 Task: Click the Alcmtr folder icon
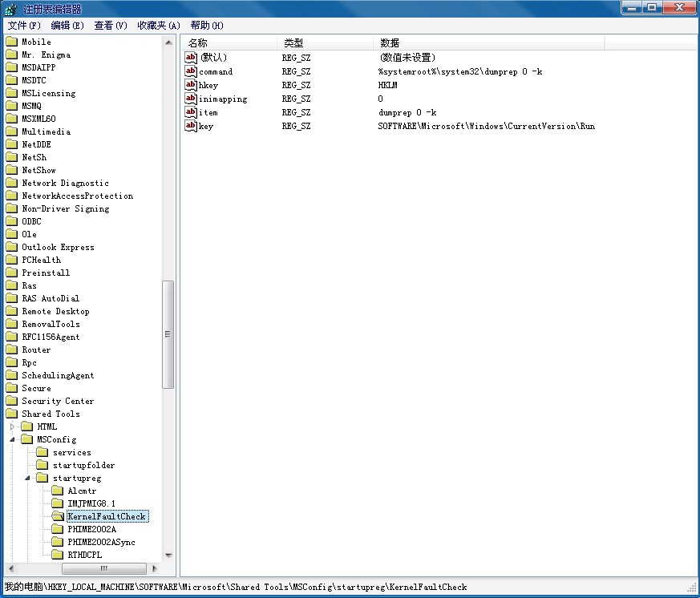coord(58,491)
